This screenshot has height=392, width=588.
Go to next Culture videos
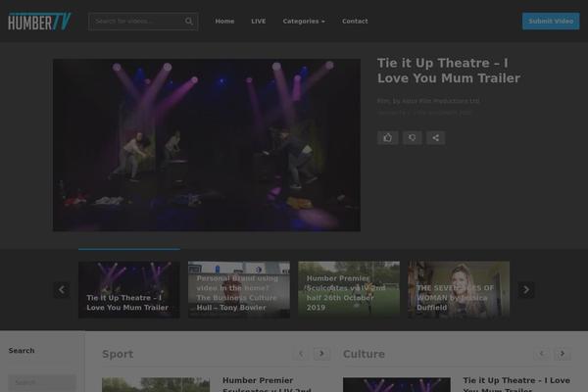coord(563,354)
